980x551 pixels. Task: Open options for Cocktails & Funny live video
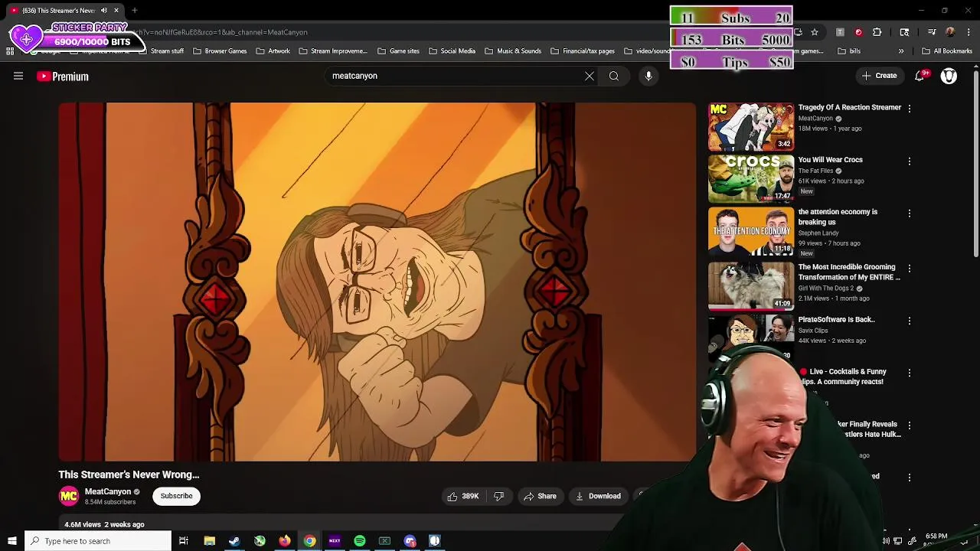pyautogui.click(x=910, y=373)
